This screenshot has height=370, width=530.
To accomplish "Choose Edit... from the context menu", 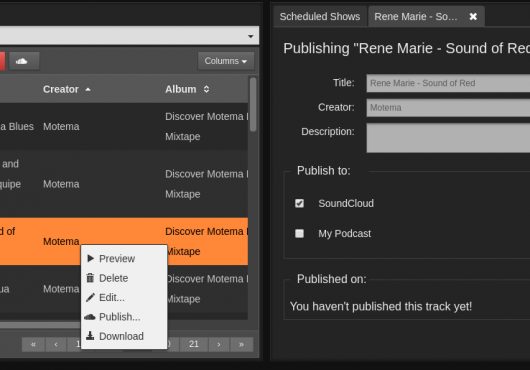I will (124, 297).
